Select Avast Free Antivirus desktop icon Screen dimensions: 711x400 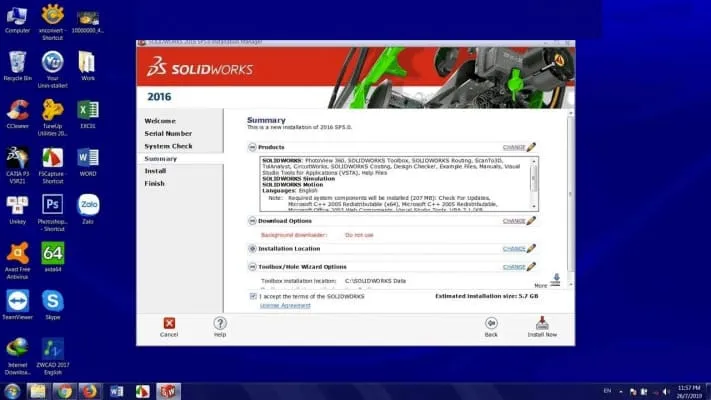pos(17,261)
